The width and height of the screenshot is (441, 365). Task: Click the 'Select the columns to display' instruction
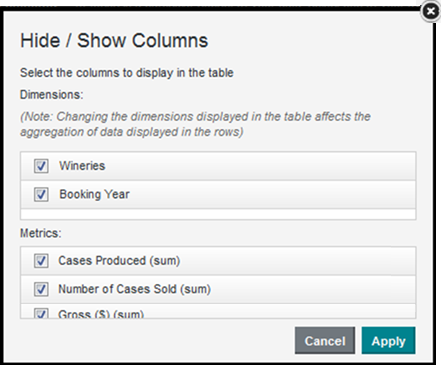point(127,73)
